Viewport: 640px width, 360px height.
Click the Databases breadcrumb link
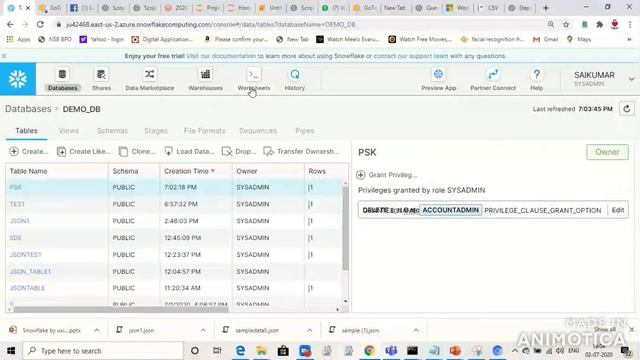pos(28,109)
